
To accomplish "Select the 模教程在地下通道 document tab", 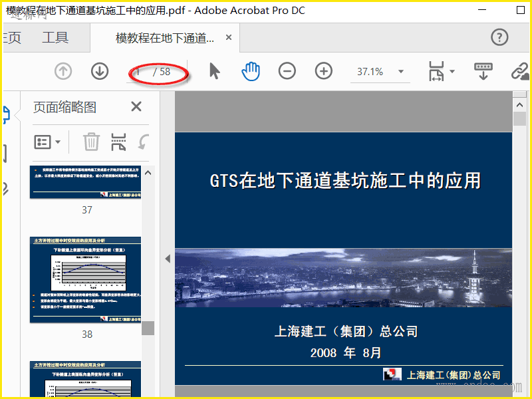I will pos(165,38).
